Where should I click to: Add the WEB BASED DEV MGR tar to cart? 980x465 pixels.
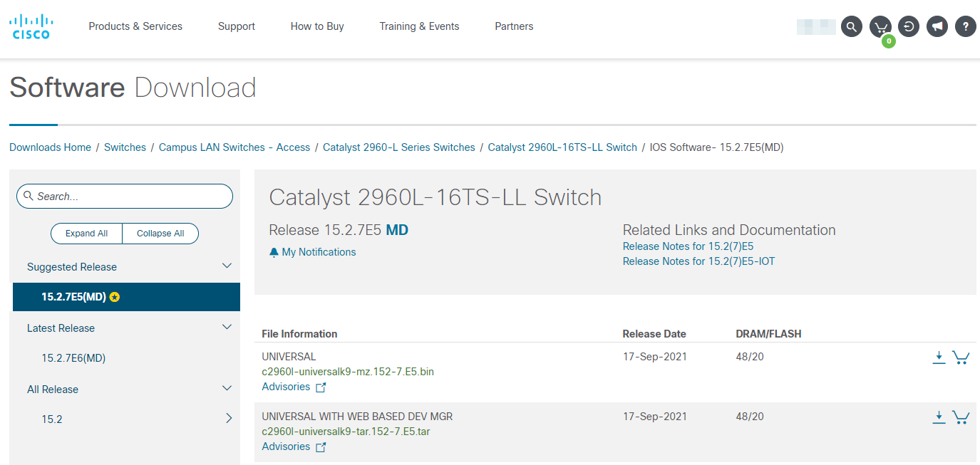pyautogui.click(x=961, y=417)
